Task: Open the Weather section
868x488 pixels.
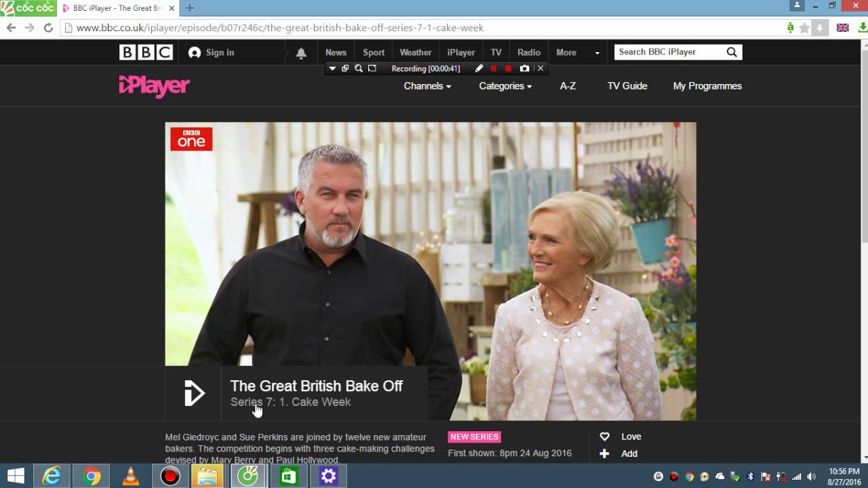Action: pos(416,52)
